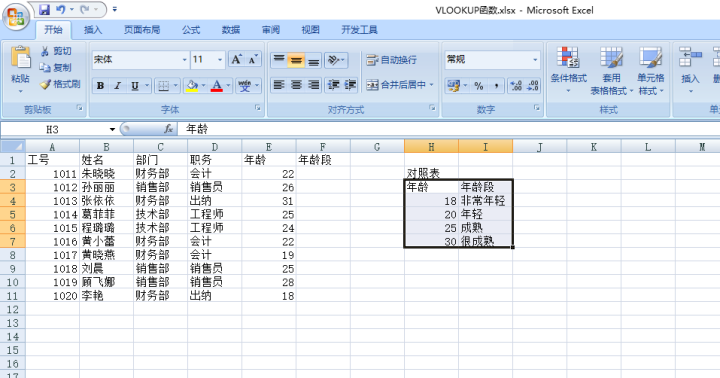This screenshot has width=720, height=378.
Task: Apply percent style
Action: (x=479, y=86)
